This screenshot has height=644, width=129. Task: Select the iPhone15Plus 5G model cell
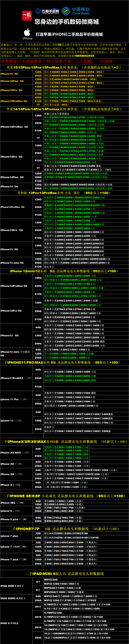17,81
